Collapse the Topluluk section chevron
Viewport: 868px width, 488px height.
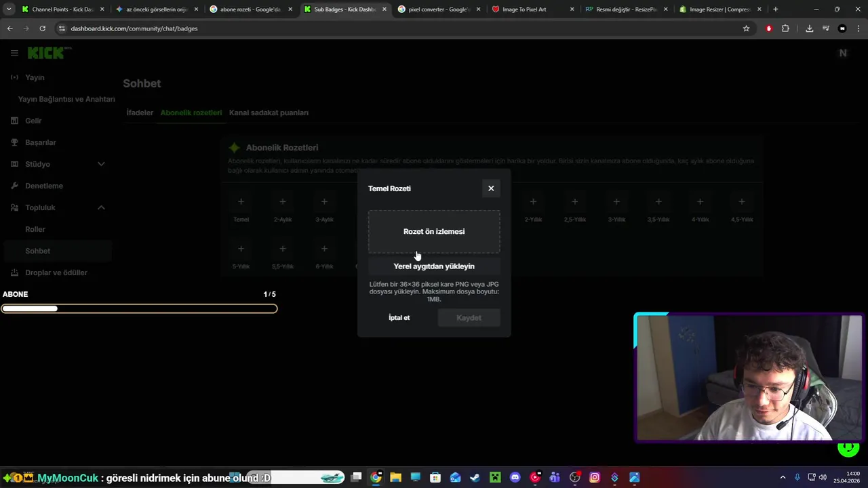click(x=101, y=207)
